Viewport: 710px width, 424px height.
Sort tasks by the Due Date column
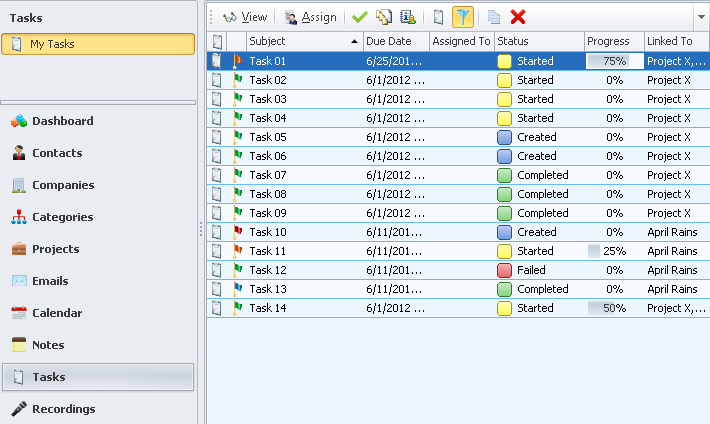pos(395,41)
